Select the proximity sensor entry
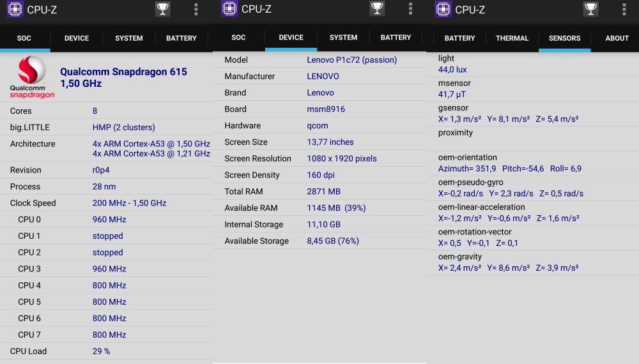 pos(533,138)
